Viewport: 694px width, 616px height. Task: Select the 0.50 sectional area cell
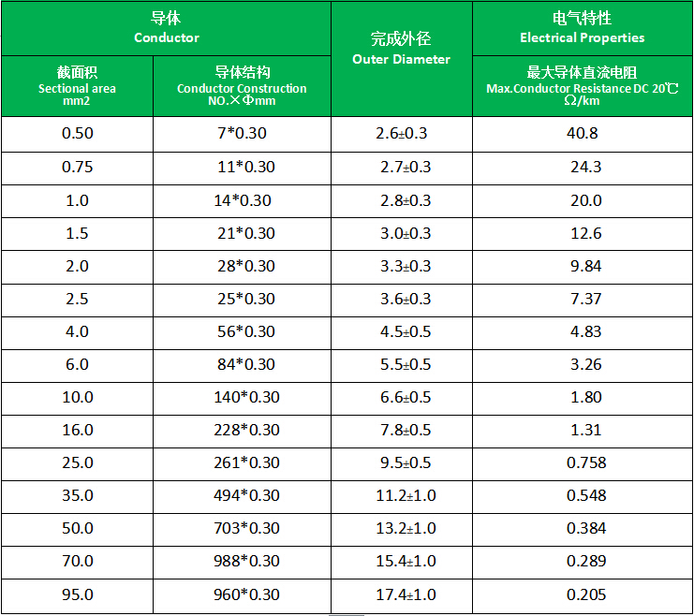[77, 133]
